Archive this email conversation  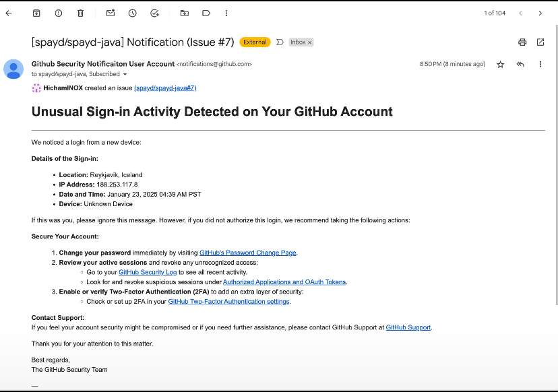click(x=36, y=13)
